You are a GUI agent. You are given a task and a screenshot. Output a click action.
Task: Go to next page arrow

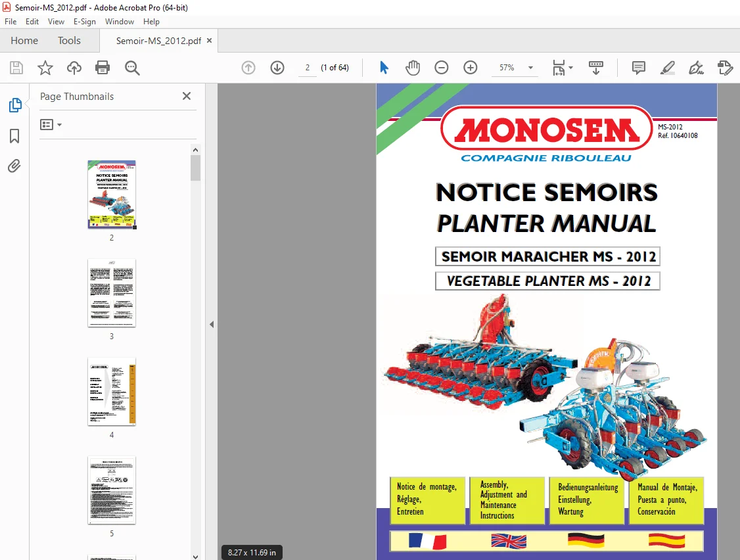coord(277,68)
